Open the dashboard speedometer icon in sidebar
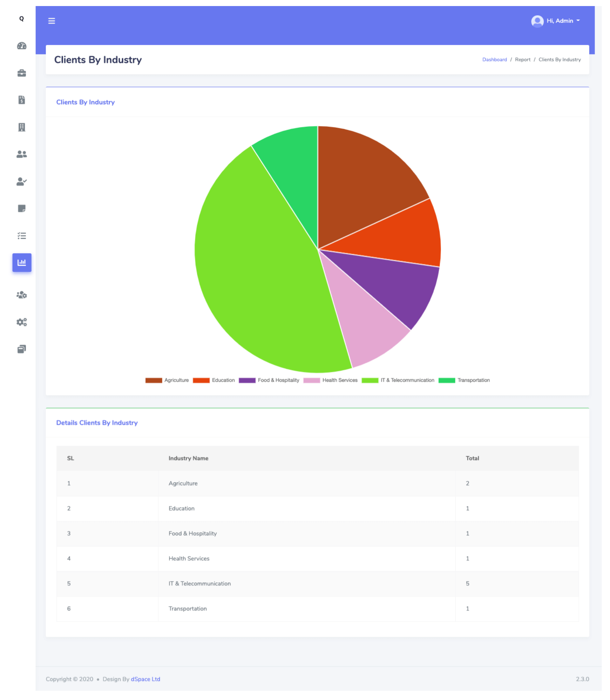 (22, 46)
